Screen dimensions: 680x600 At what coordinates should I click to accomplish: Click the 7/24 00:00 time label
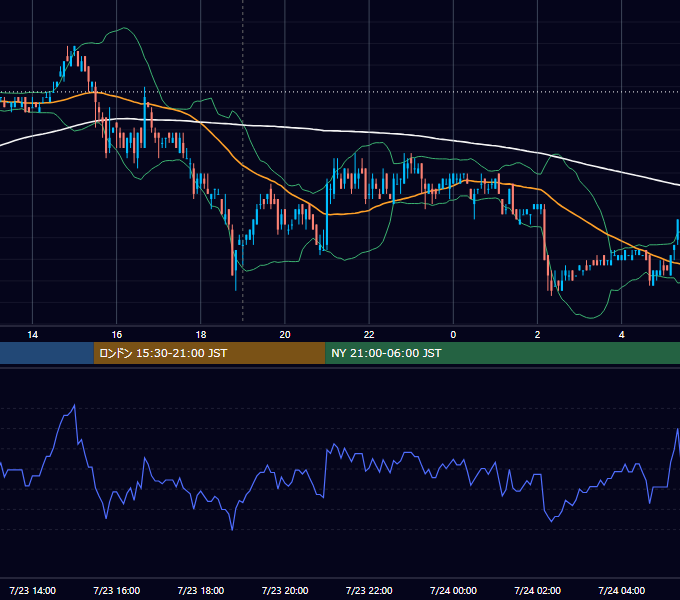coord(453,590)
